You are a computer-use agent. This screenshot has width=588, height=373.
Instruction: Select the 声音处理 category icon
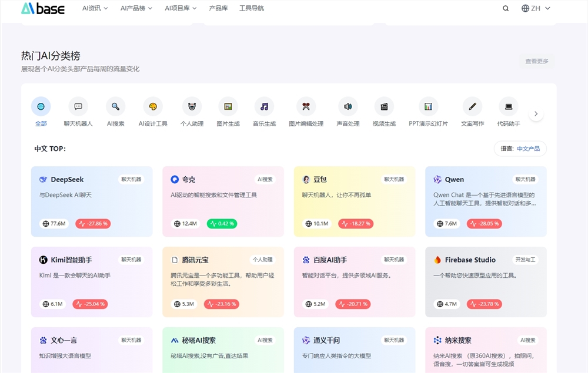[347, 106]
